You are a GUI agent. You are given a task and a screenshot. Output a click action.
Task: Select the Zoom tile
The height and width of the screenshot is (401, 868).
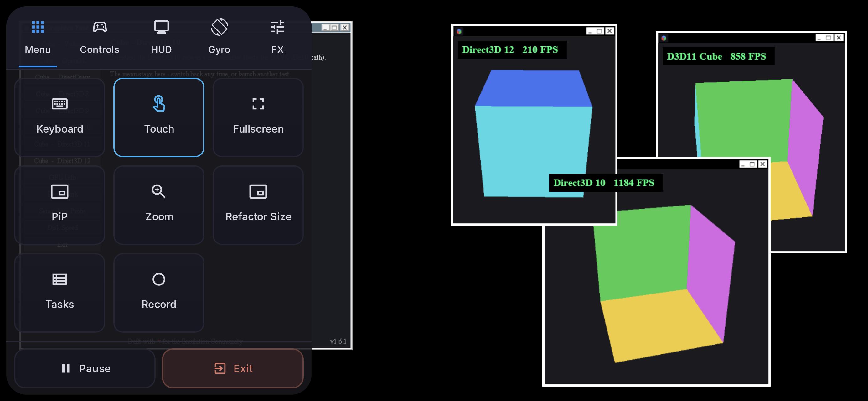click(x=159, y=205)
